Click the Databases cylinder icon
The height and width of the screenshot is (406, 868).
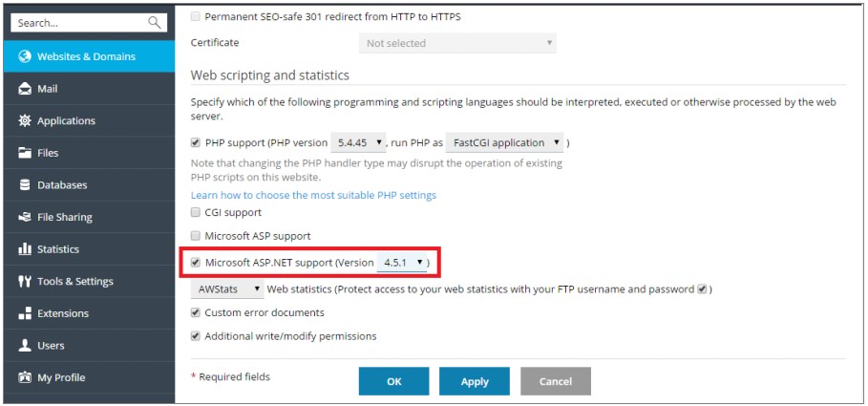pos(25,185)
